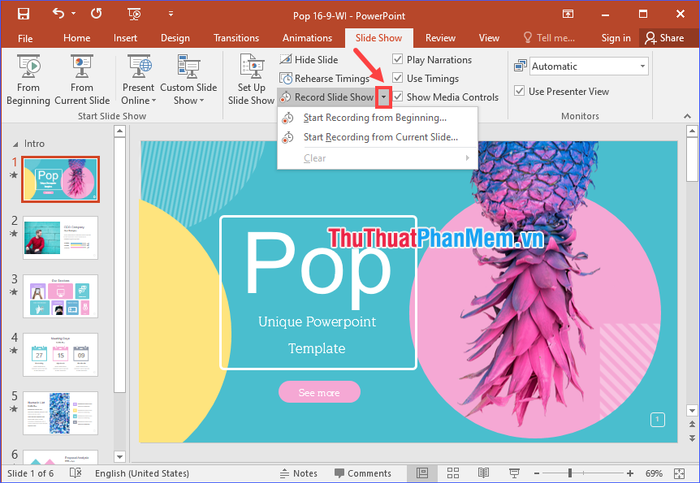Disable the Use Presenter View checkbox
The width and height of the screenshot is (700, 483).
click(519, 92)
